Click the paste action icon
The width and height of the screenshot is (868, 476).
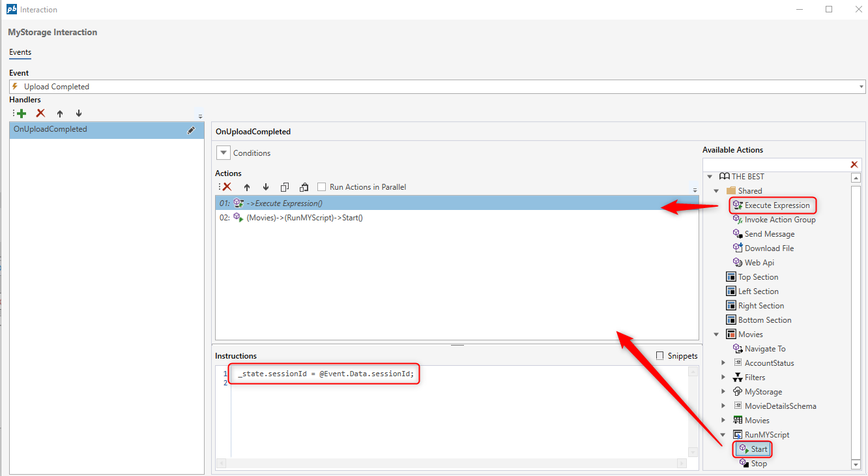click(304, 187)
